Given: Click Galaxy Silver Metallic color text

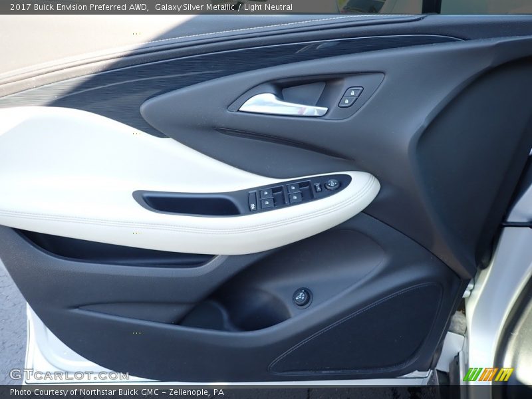Looking at the screenshot, I should pyautogui.click(x=194, y=7).
